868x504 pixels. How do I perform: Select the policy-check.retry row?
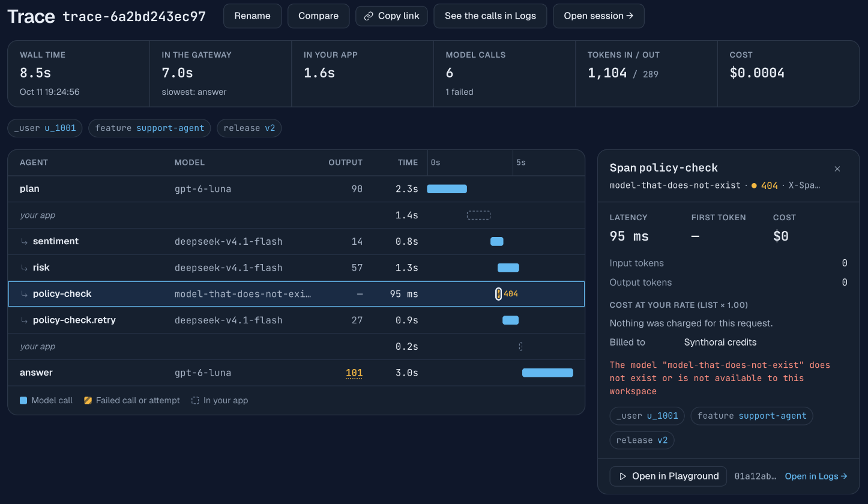click(296, 320)
